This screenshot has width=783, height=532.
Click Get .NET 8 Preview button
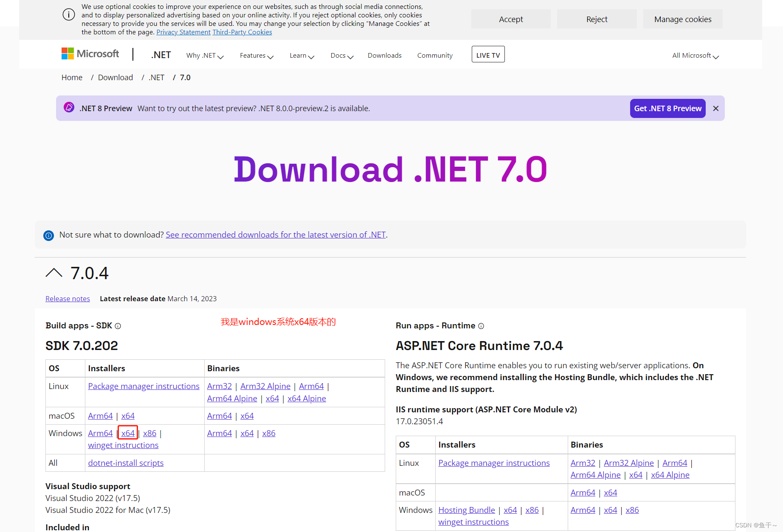pyautogui.click(x=668, y=108)
